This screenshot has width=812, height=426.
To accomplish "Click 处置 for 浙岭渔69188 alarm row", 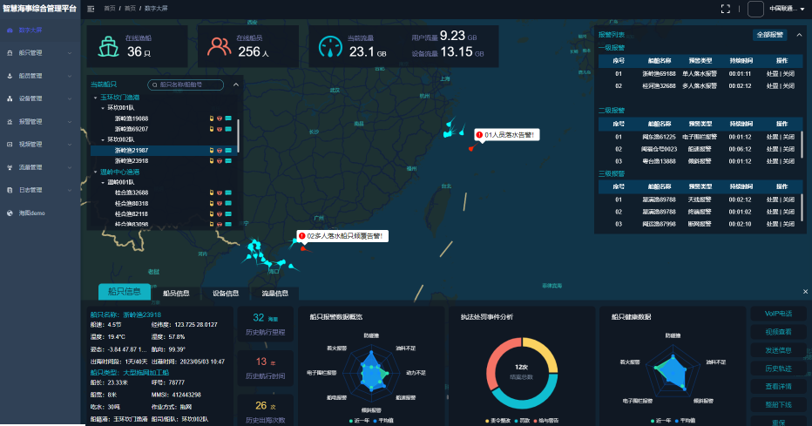I will 772,74.
